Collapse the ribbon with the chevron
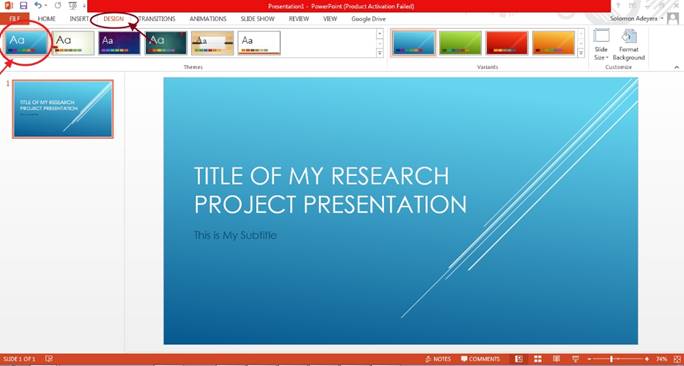The width and height of the screenshot is (684, 366). point(677,67)
